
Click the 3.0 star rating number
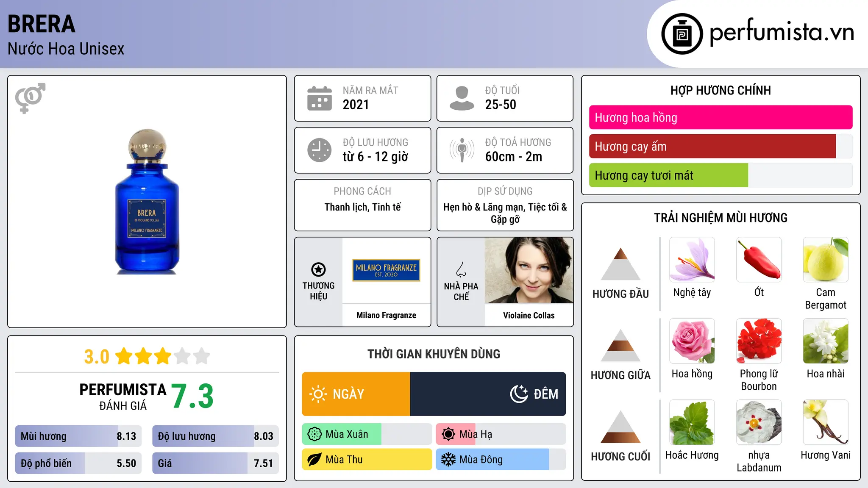(97, 357)
